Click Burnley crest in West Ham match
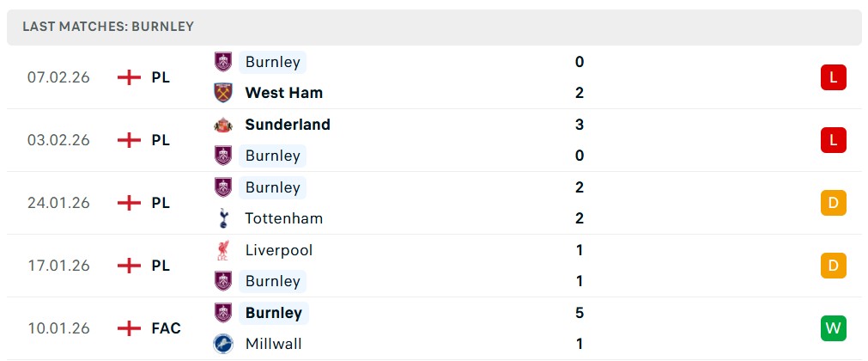 click(x=223, y=62)
